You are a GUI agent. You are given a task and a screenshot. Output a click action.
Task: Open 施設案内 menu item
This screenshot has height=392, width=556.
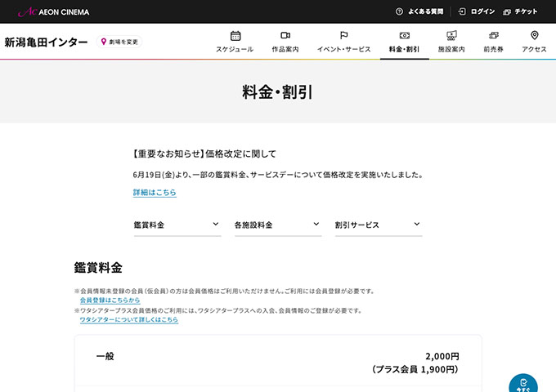[451, 49]
